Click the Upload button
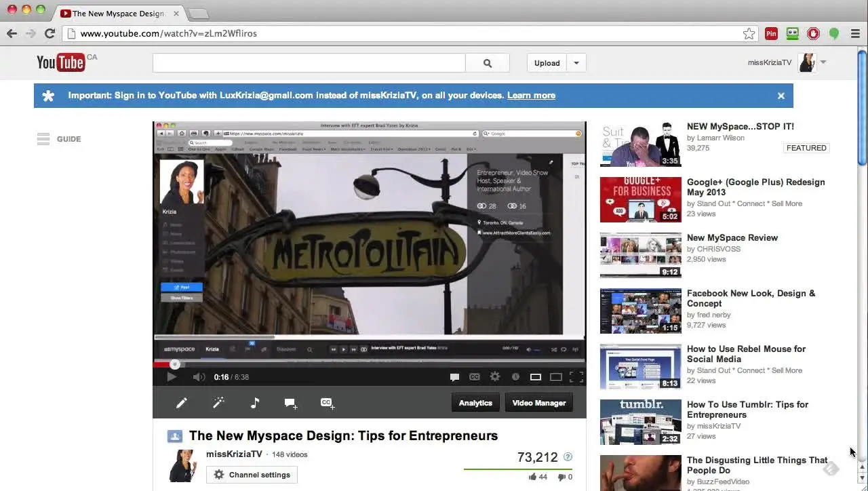The image size is (868, 491). (547, 63)
